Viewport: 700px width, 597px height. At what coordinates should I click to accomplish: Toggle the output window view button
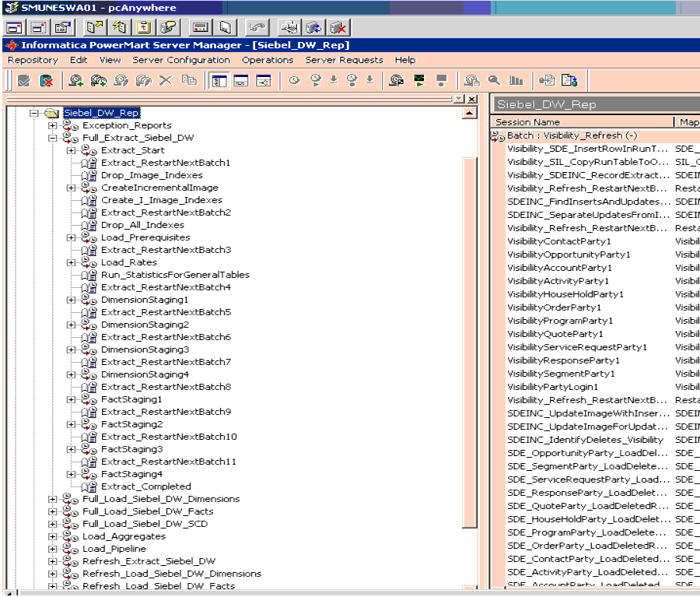[x=241, y=81]
